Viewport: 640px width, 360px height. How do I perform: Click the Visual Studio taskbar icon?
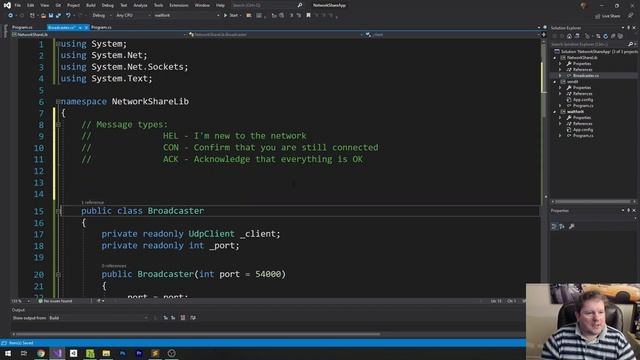click(x=57, y=353)
